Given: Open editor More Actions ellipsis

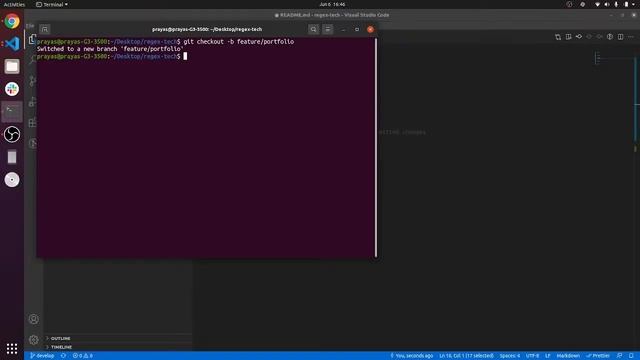Looking at the screenshot, I should point(631,37).
